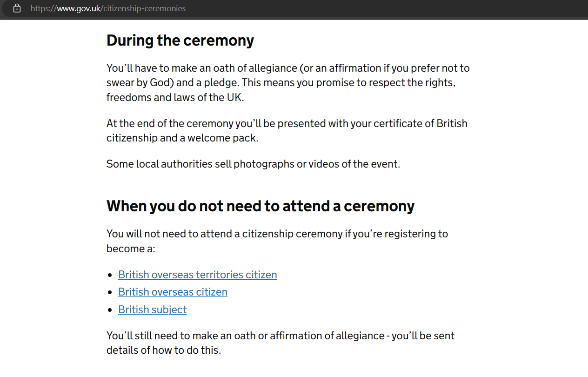588x377 pixels.
Task: Click the final paragraph about being sent details
Action: click(x=281, y=343)
